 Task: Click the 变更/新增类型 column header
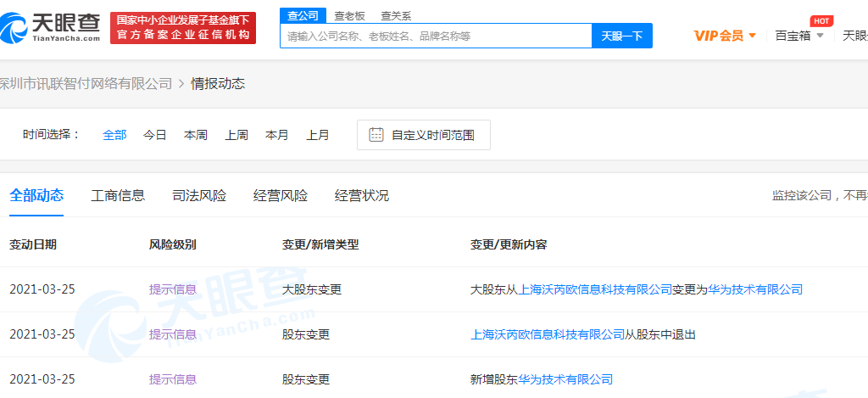point(320,244)
